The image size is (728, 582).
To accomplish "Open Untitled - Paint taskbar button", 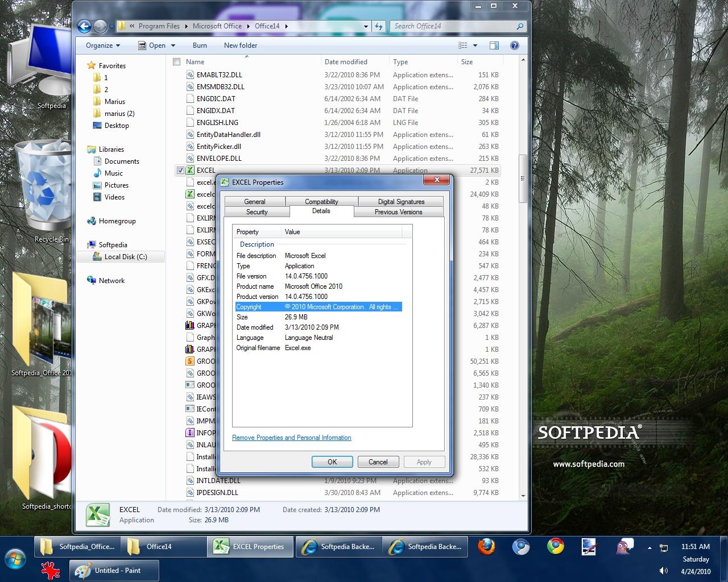I will click(114, 571).
